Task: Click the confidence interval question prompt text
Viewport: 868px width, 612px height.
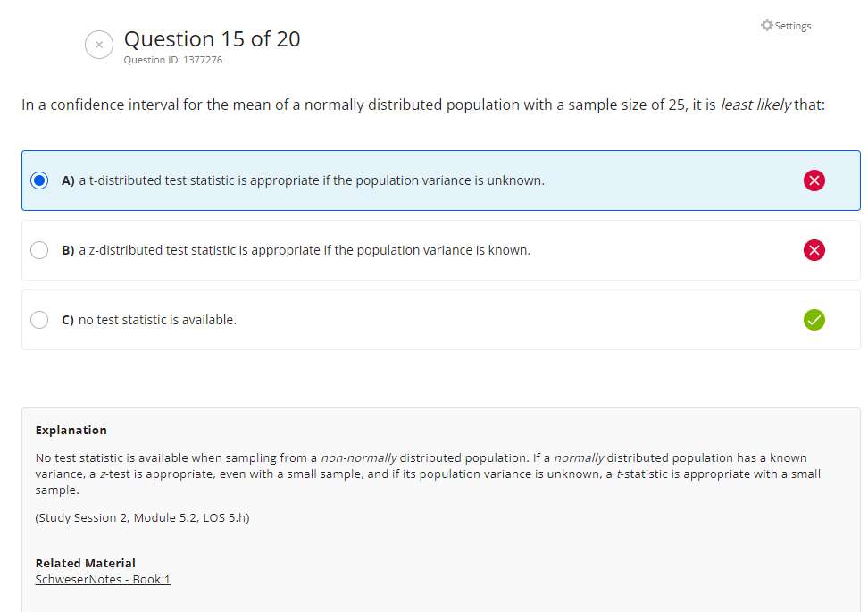Action: pyautogui.click(x=422, y=105)
